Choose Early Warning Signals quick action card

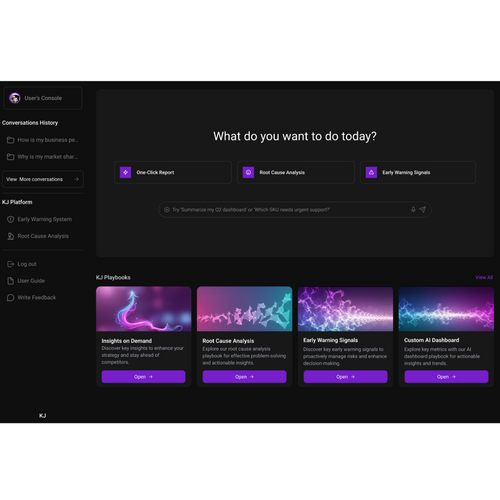click(x=418, y=172)
